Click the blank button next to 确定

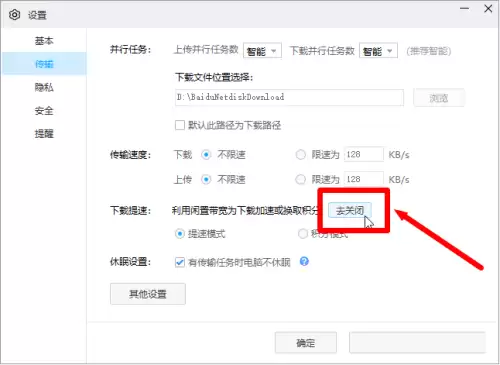pyautogui.click(x=417, y=342)
